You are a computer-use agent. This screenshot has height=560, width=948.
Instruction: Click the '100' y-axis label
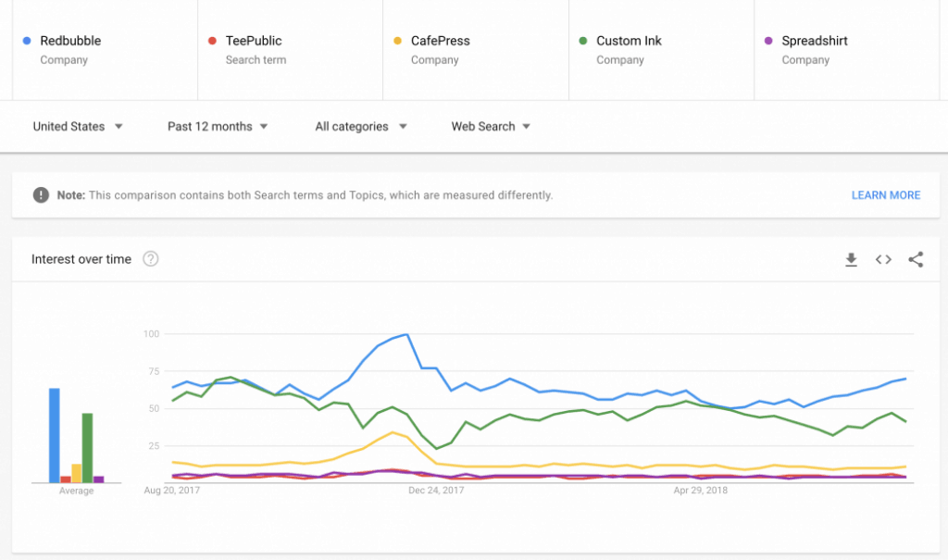tap(151, 334)
